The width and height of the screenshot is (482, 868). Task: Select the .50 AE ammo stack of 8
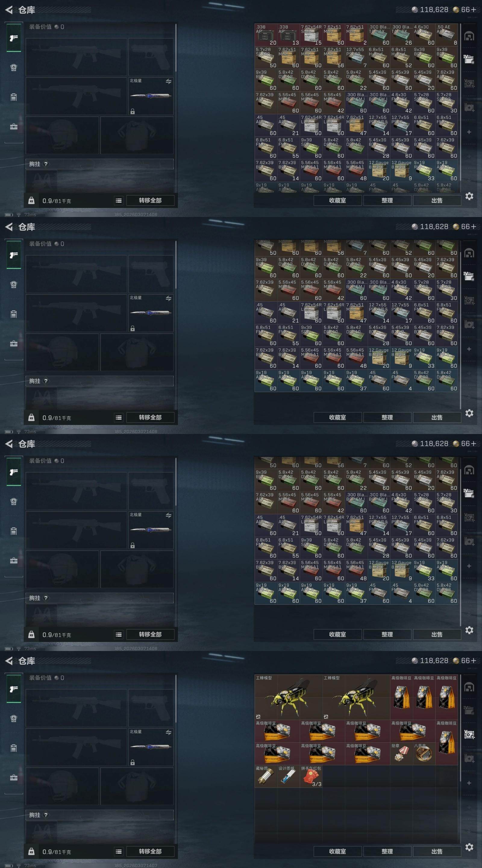click(x=447, y=35)
